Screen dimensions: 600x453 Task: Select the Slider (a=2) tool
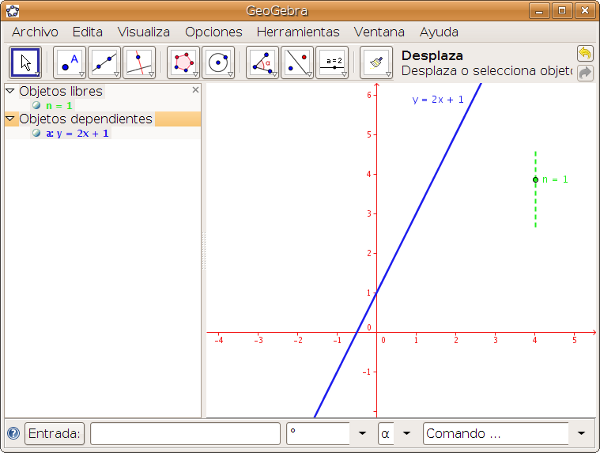(x=331, y=62)
